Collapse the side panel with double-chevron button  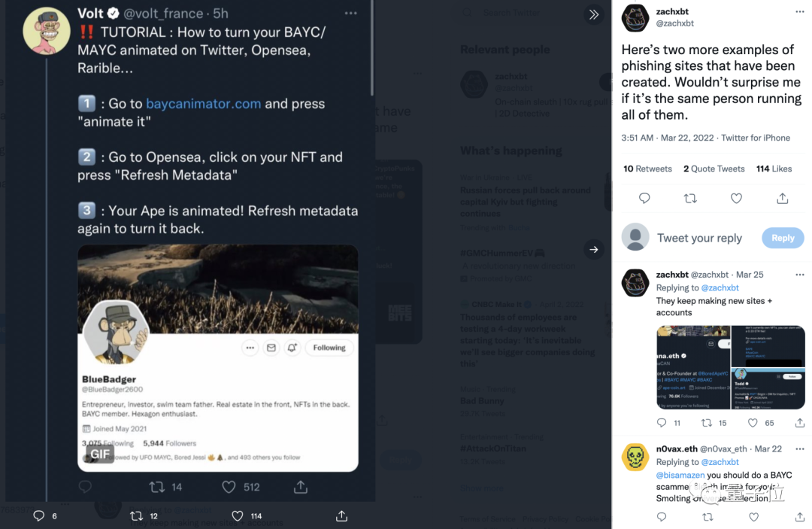[594, 14]
